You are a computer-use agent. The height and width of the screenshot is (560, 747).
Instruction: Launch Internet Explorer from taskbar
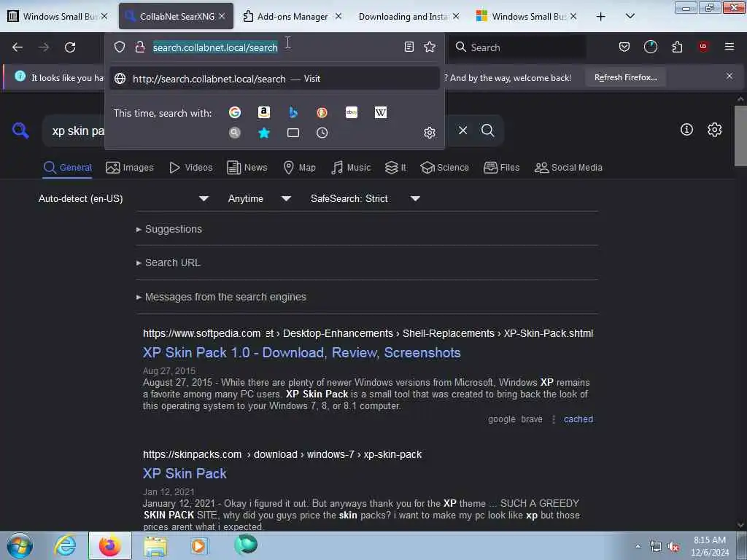coord(65,545)
